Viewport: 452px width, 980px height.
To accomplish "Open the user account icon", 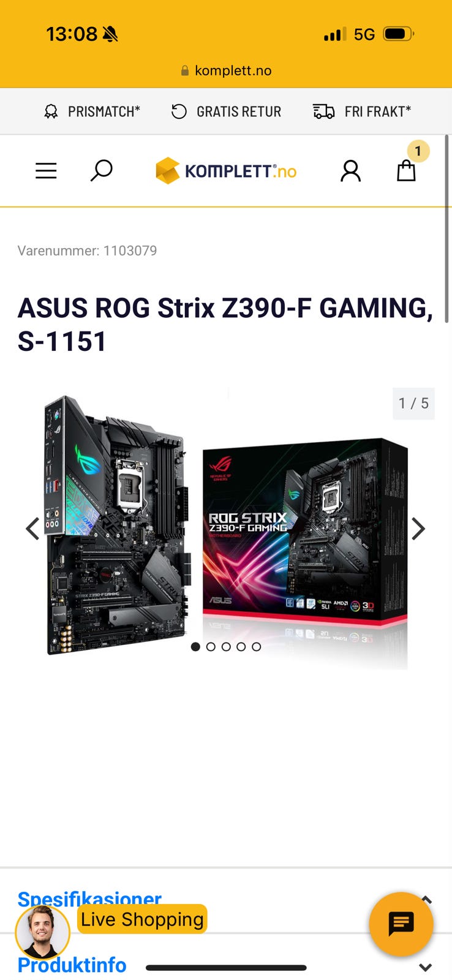I will [350, 171].
